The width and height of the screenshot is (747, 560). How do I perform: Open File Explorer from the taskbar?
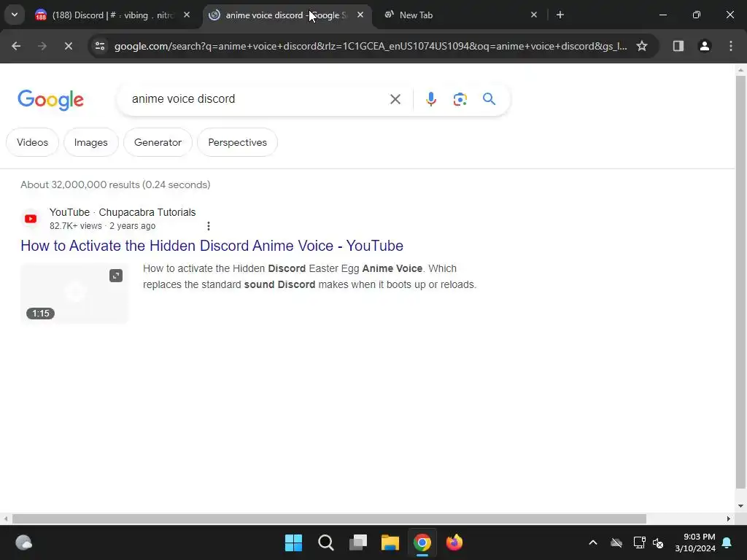pyautogui.click(x=390, y=542)
